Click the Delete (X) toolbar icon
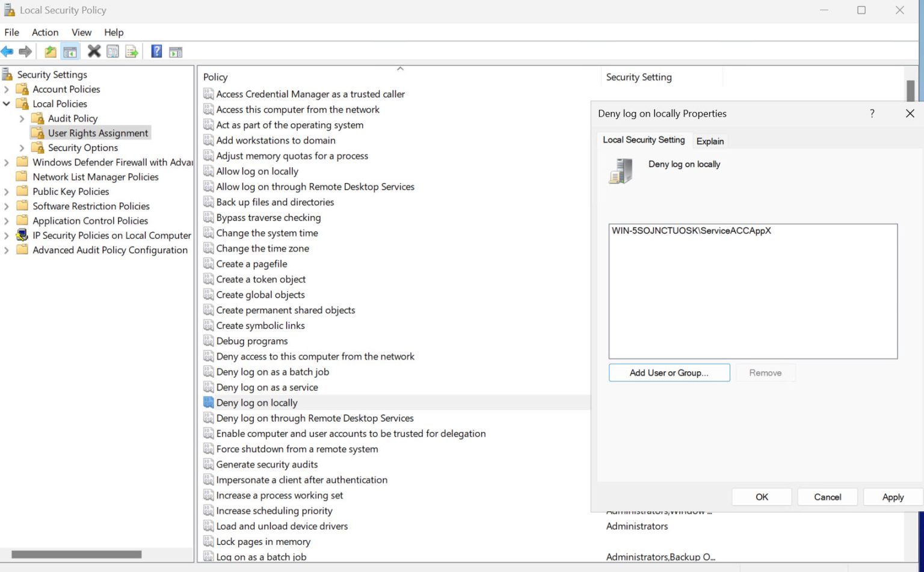924x572 pixels. click(x=94, y=51)
